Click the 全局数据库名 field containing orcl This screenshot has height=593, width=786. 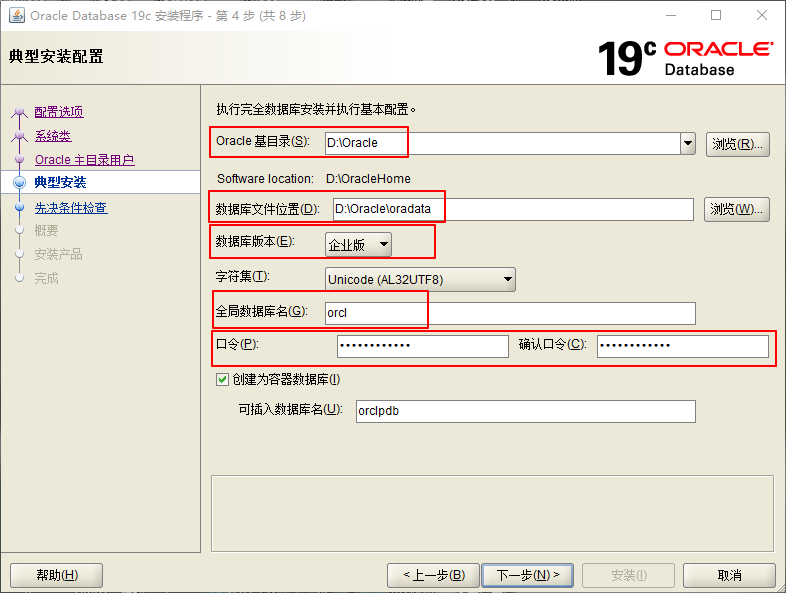510,313
